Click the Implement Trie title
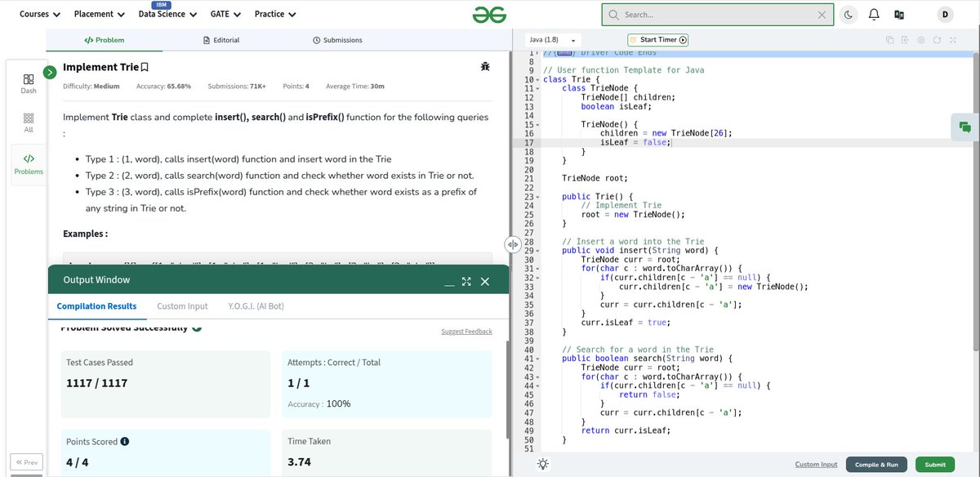Screen dimensions: 980x477 click(100, 68)
